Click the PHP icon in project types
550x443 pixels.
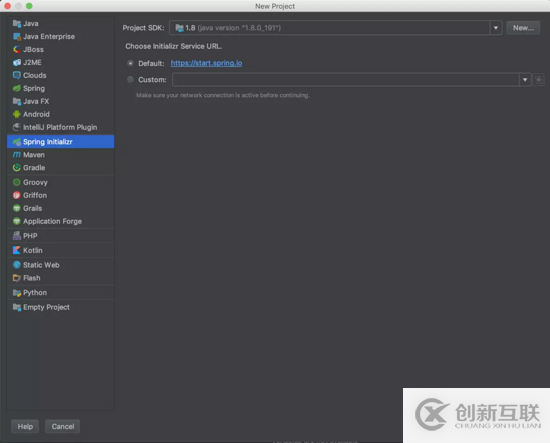(16, 236)
